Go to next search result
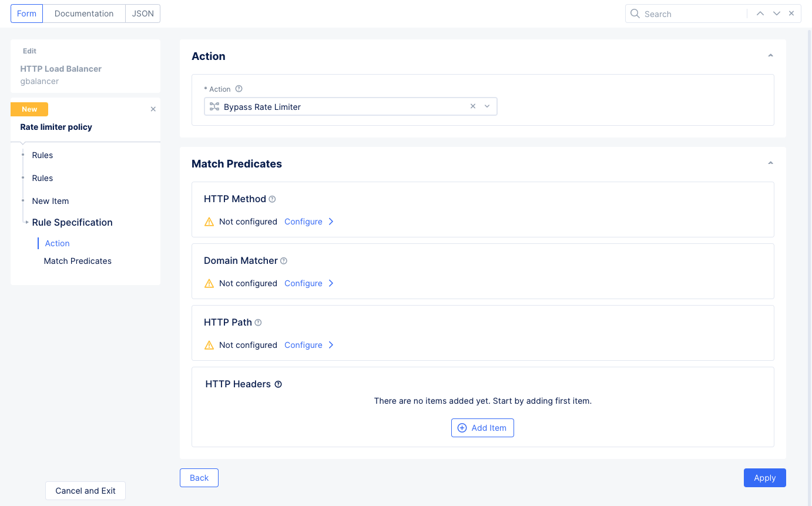Image resolution: width=812 pixels, height=506 pixels. coord(777,14)
